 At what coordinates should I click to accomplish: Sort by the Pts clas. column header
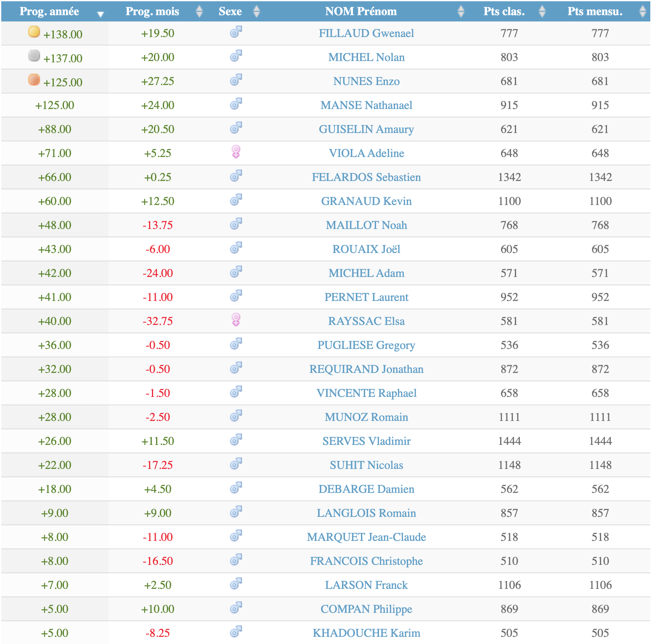(x=504, y=12)
